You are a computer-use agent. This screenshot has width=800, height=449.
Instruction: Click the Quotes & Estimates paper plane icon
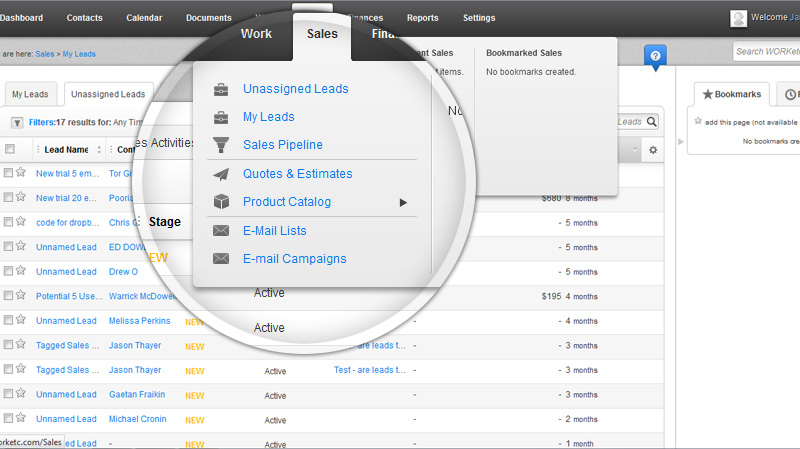click(221, 174)
